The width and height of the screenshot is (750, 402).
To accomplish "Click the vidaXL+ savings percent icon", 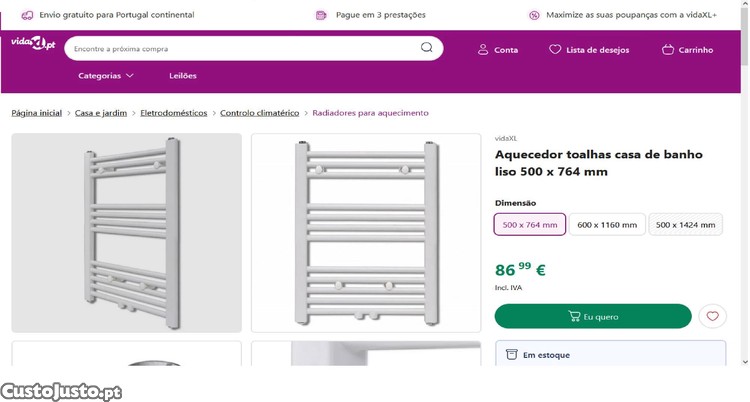I will click(534, 15).
